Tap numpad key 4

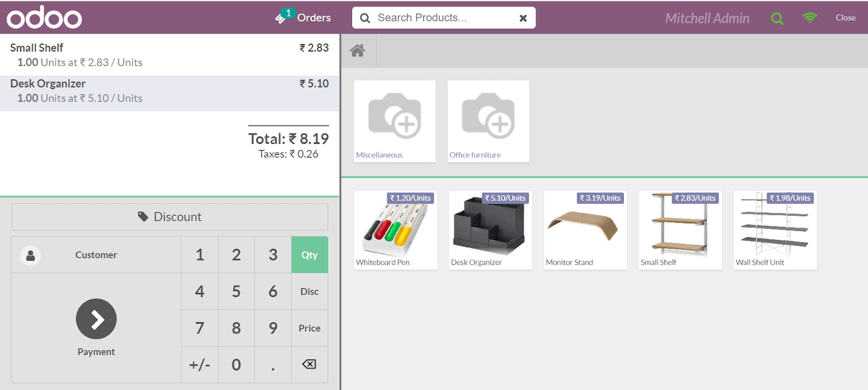(x=200, y=292)
